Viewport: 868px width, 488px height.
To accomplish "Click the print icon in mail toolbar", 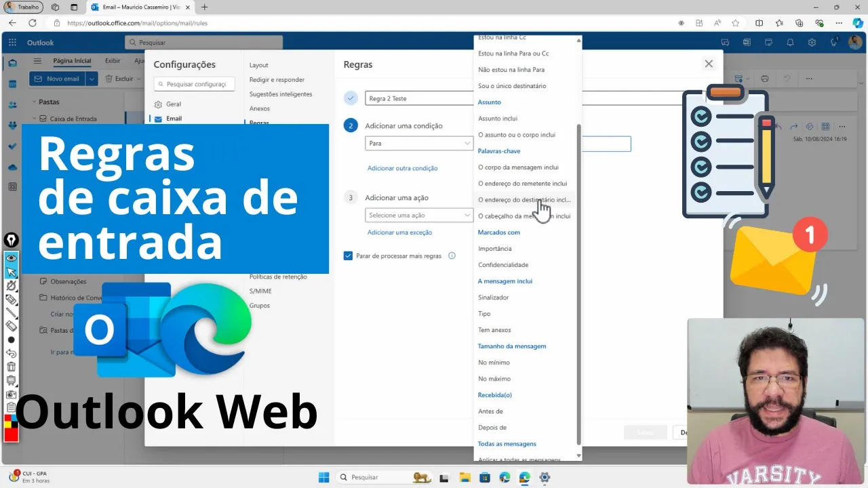I will coord(765,79).
